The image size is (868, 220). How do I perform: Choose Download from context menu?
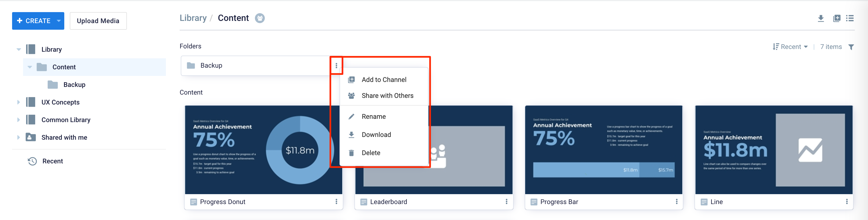coord(384,135)
